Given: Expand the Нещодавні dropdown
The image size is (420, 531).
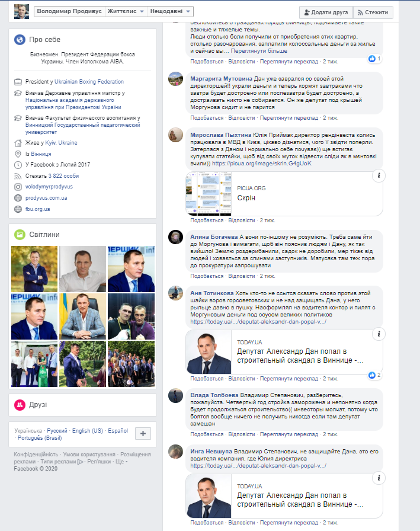Looking at the screenshot, I should [170, 11].
